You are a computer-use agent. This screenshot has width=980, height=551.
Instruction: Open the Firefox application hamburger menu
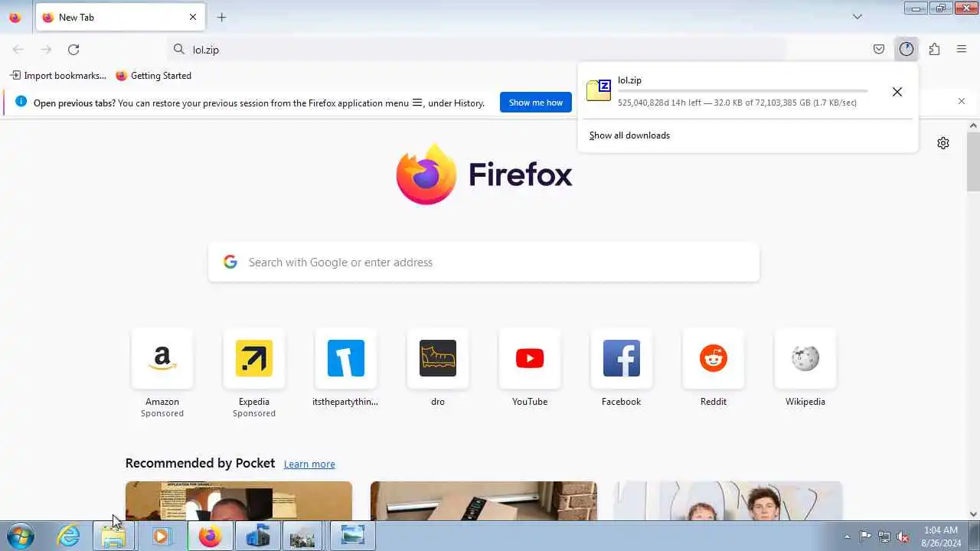(x=962, y=50)
